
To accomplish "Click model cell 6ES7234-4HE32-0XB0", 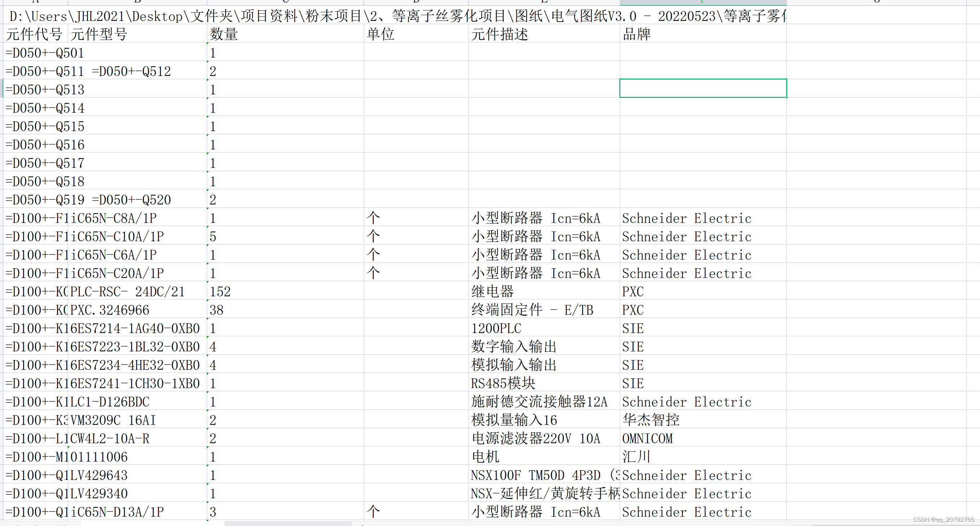I will [x=137, y=364].
